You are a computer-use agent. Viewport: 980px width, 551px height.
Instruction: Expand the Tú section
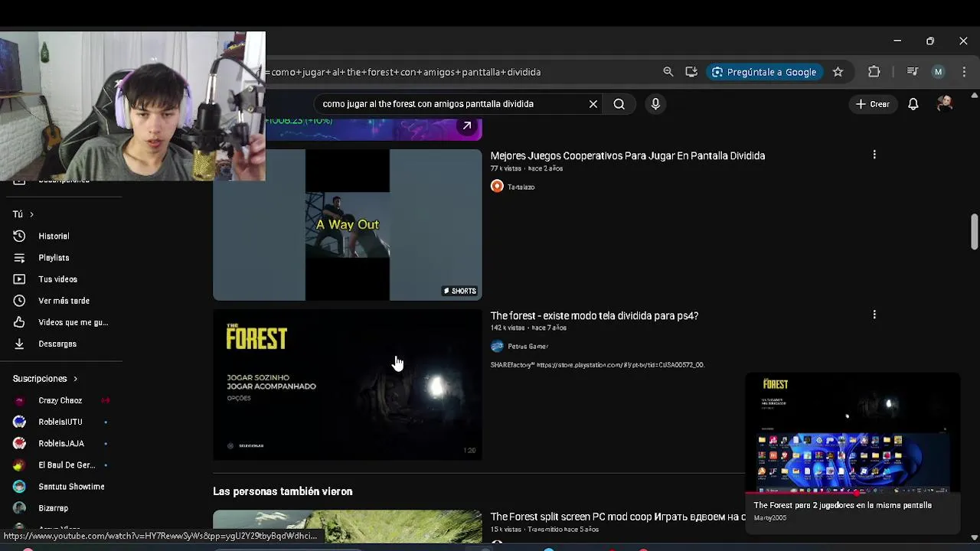tap(23, 214)
